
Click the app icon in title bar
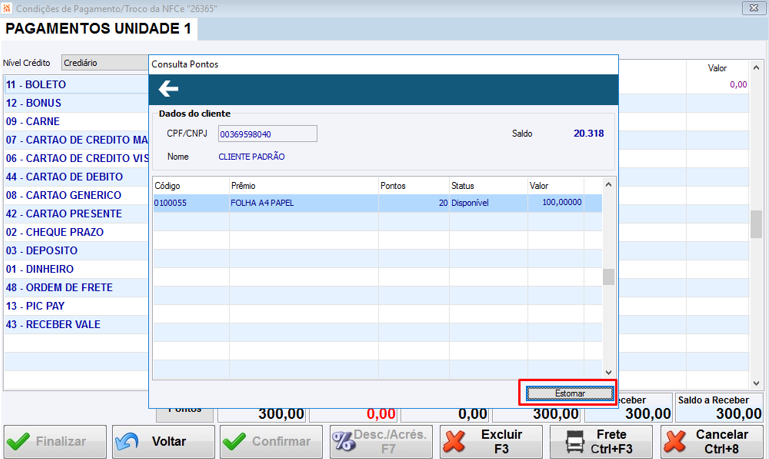(6, 8)
